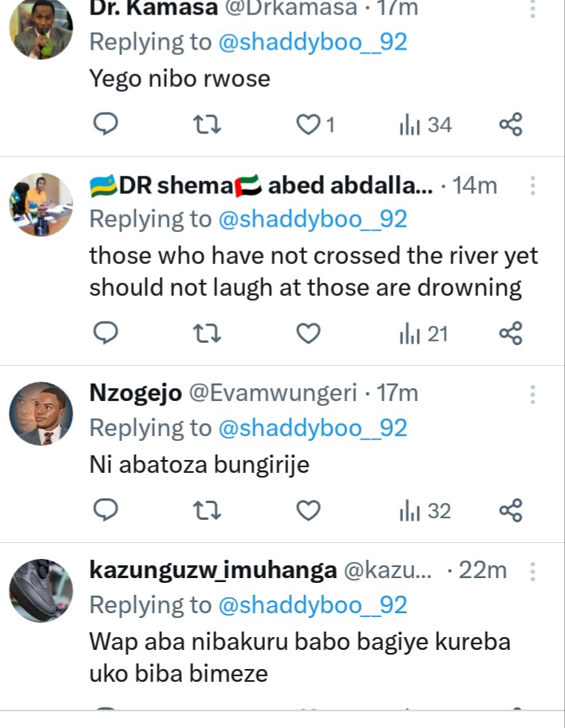The image size is (565, 728).
Task: Like Nzogejo's reply tweet
Action: (x=308, y=510)
